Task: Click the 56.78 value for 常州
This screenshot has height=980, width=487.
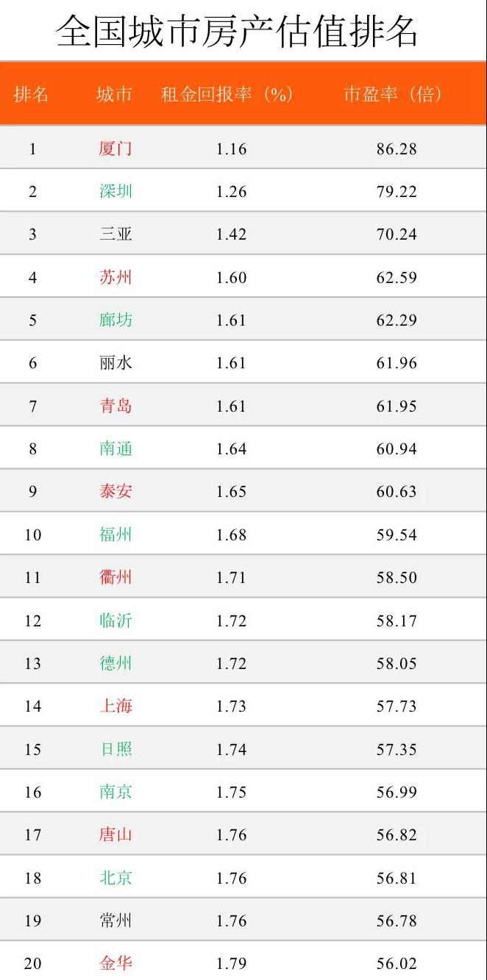Action: [x=397, y=920]
